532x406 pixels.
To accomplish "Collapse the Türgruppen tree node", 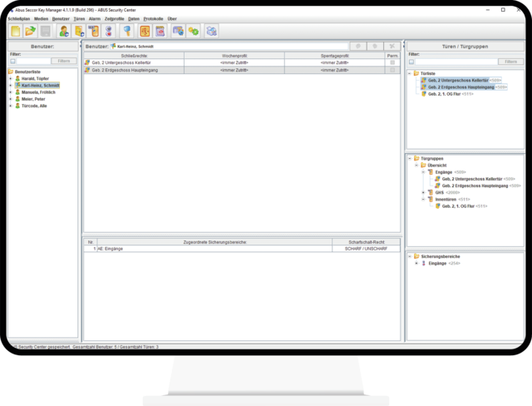I will click(410, 158).
